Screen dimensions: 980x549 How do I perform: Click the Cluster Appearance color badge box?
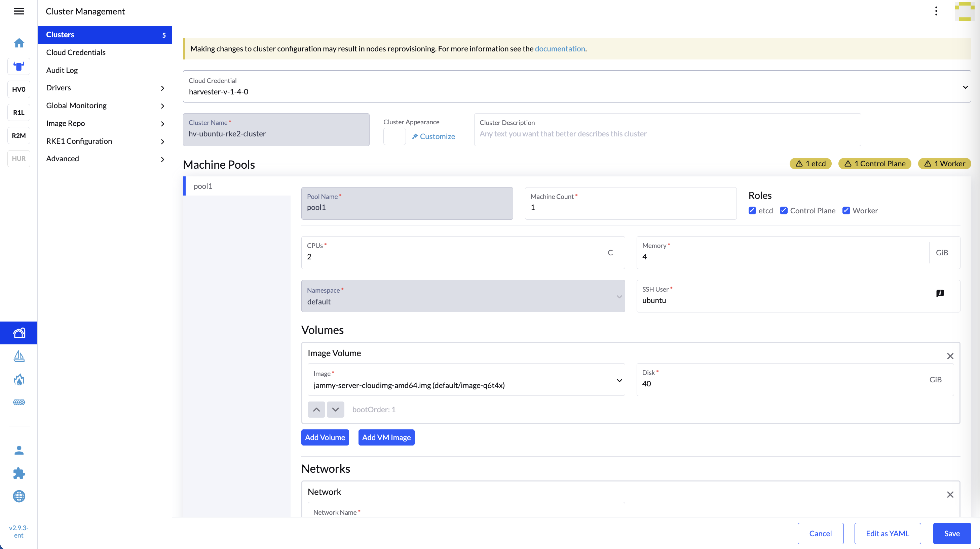[x=394, y=136]
